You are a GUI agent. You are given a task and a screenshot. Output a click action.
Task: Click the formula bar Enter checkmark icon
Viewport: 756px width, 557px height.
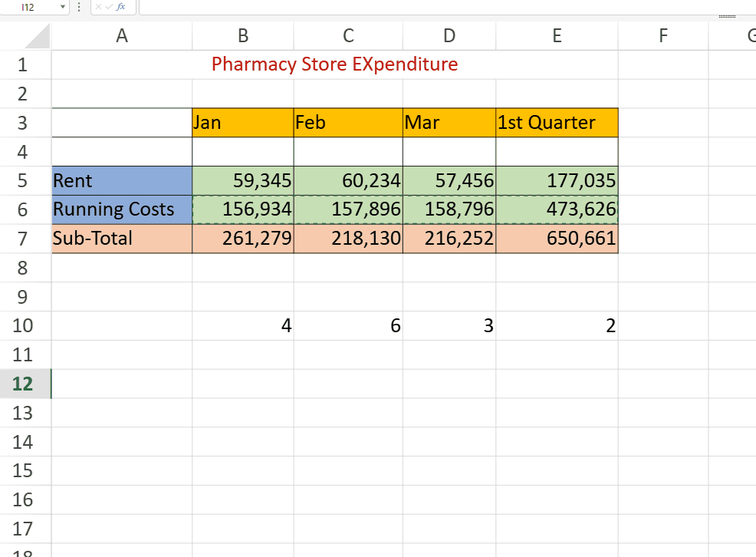click(x=109, y=7)
